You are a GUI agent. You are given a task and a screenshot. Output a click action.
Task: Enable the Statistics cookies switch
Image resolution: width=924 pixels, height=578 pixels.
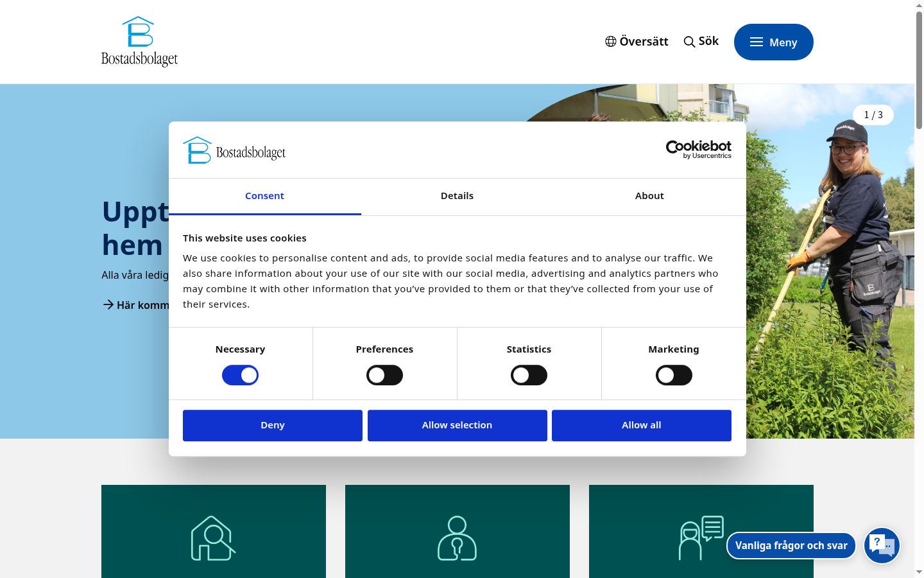529,375
